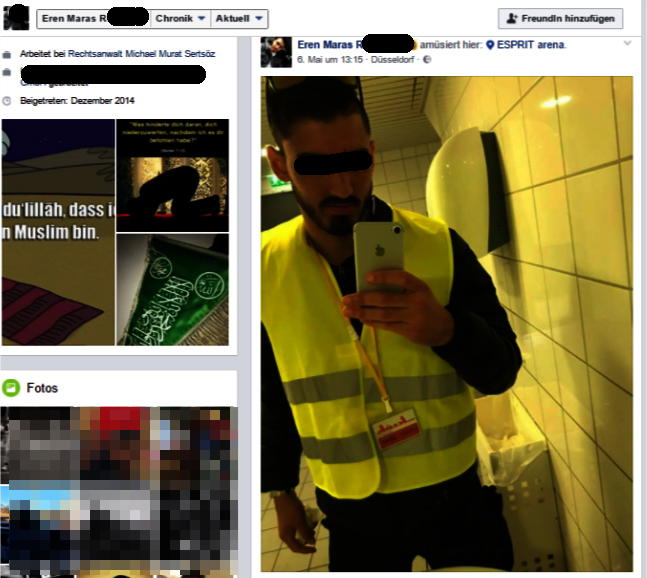
Task: Click the add-friend person icon
Action: pyautogui.click(x=513, y=19)
